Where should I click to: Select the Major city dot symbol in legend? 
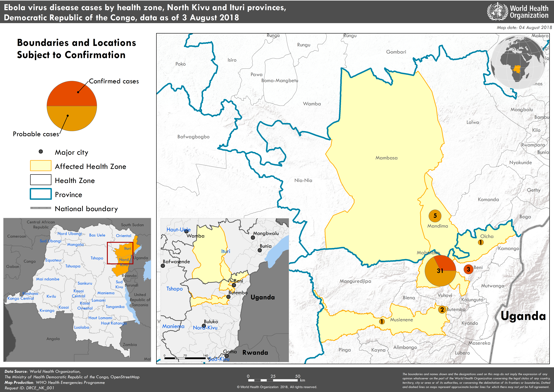tap(41, 152)
